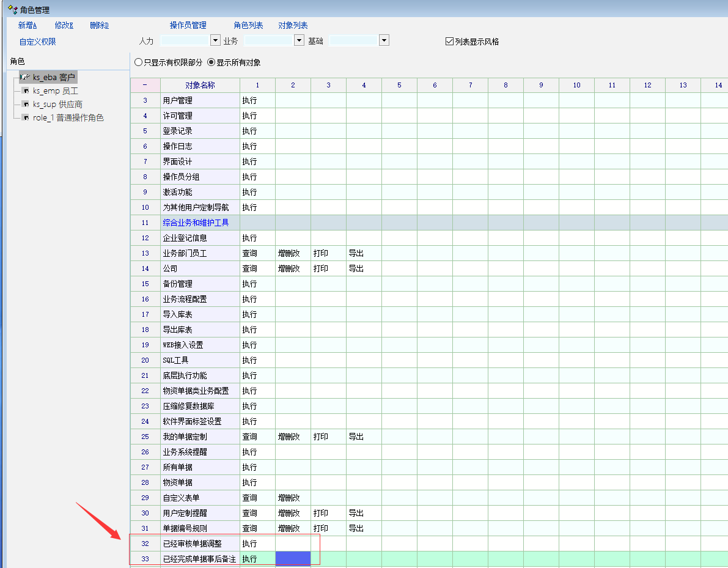Click the ks_emp 员工 role icon
728x568 pixels.
(x=26, y=91)
